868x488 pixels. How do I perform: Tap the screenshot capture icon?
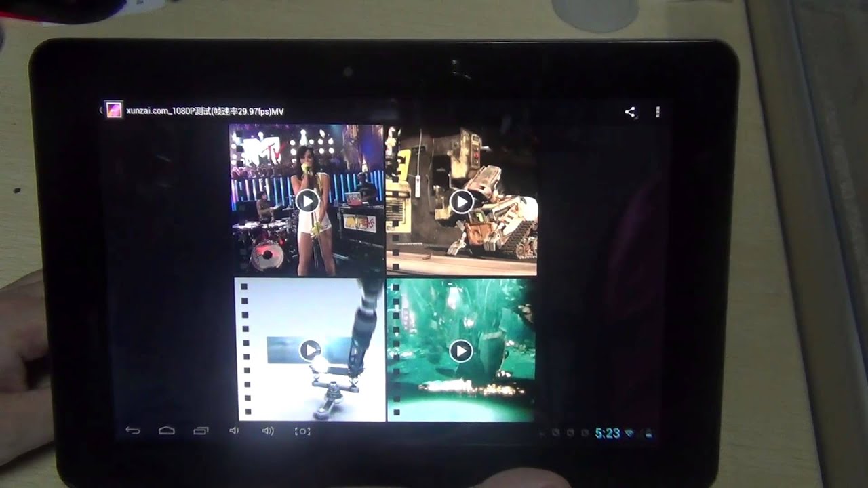(302, 431)
